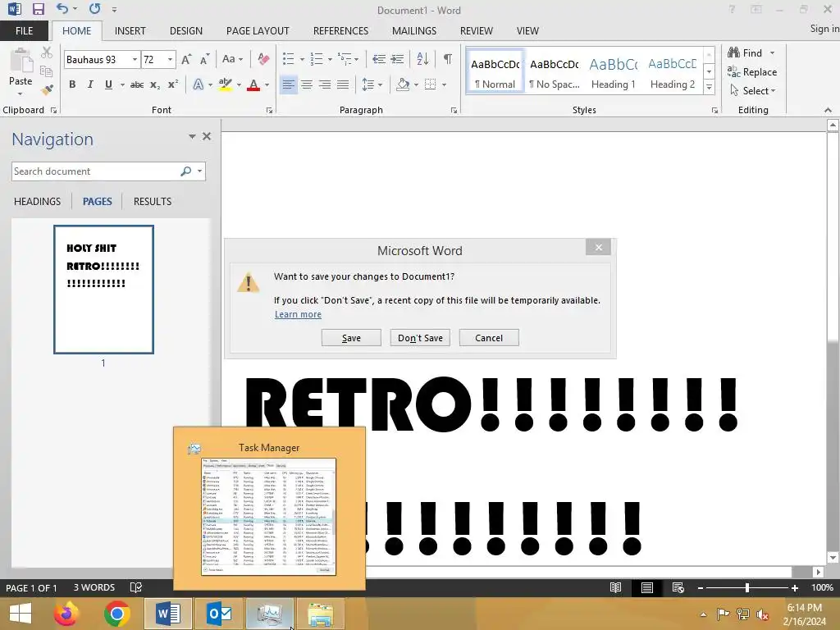840x630 pixels.
Task: Click the Numbering list icon
Action: (317, 59)
